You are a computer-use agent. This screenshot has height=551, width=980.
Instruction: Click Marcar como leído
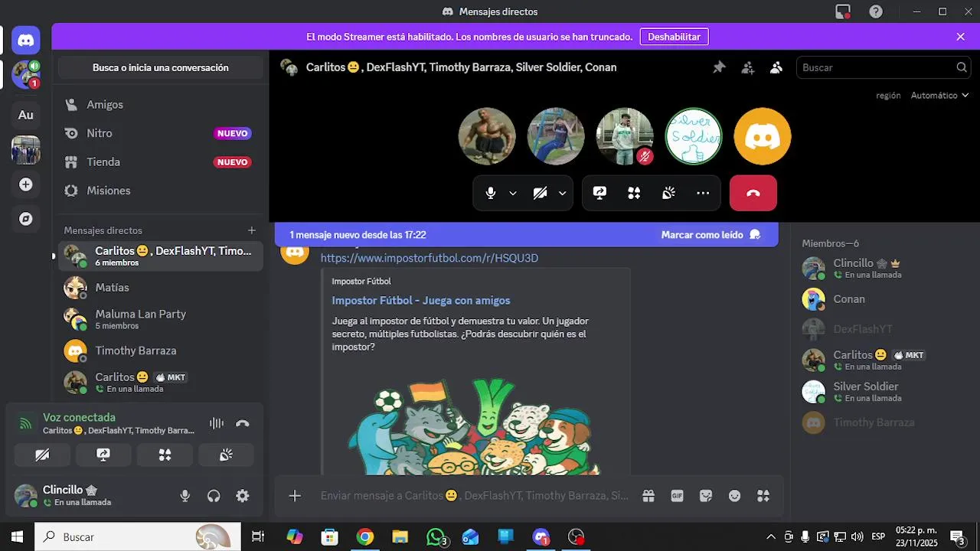point(710,235)
